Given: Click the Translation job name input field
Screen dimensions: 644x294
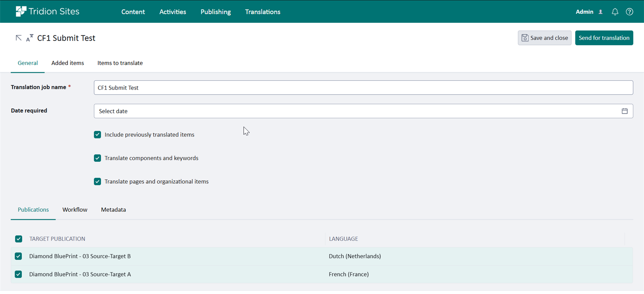Looking at the screenshot, I should [x=363, y=88].
